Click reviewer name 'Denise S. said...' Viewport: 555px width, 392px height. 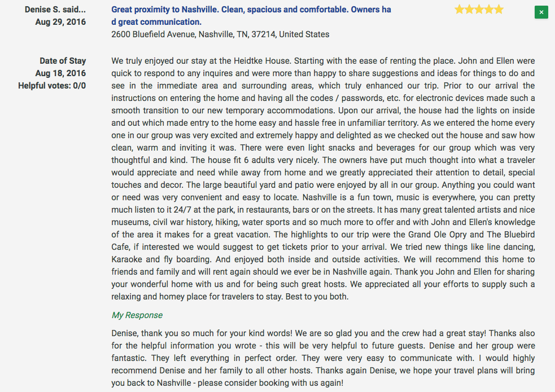pos(55,10)
